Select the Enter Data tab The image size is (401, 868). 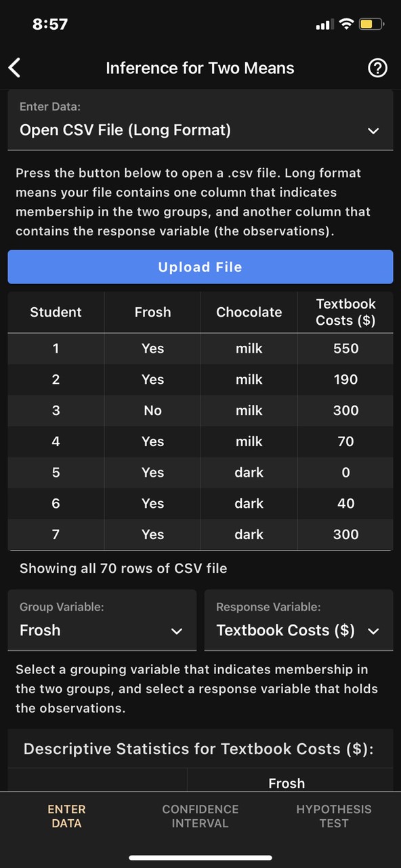pyautogui.click(x=66, y=816)
